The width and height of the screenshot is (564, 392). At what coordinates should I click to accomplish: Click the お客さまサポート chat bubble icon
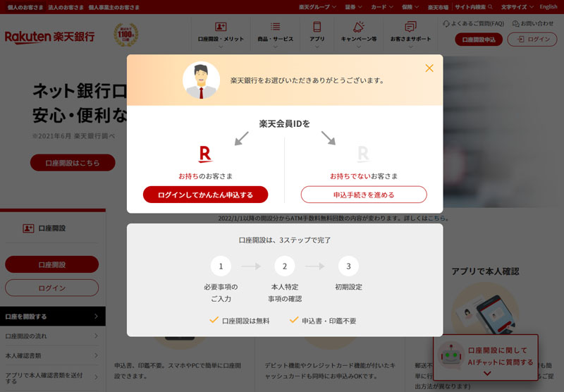(410, 27)
